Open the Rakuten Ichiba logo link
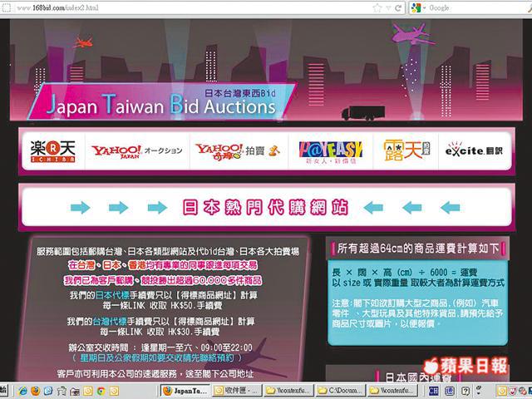This screenshot has width=532, height=399. 53,151
